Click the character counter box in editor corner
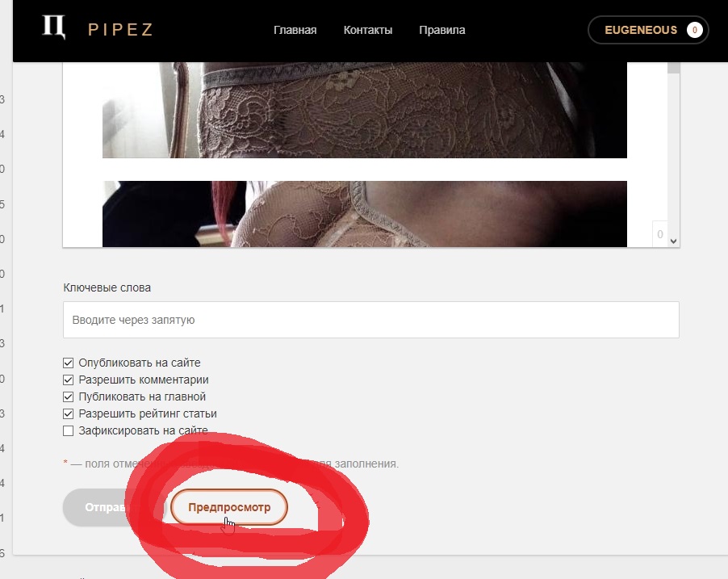This screenshot has height=579, width=728. click(x=659, y=234)
